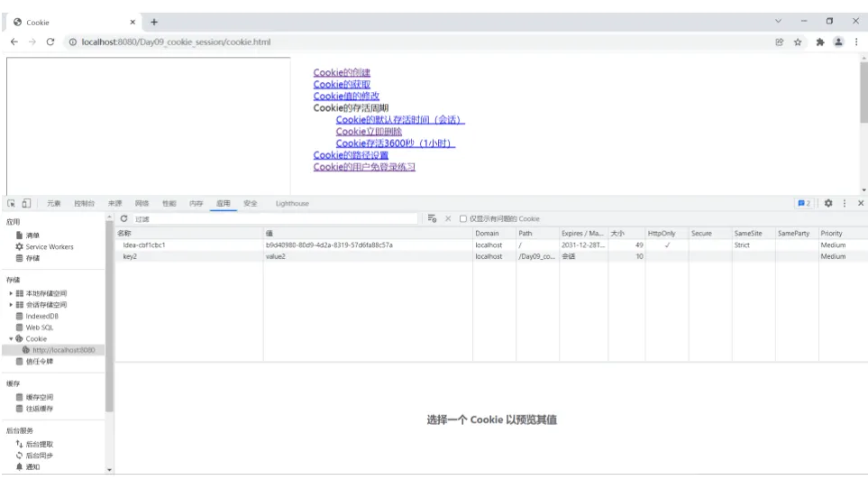Image resolution: width=868 pixels, height=480 pixels.
Task: Enable 仅显示有问题的 Cookie checkbox
Action: pos(463,218)
